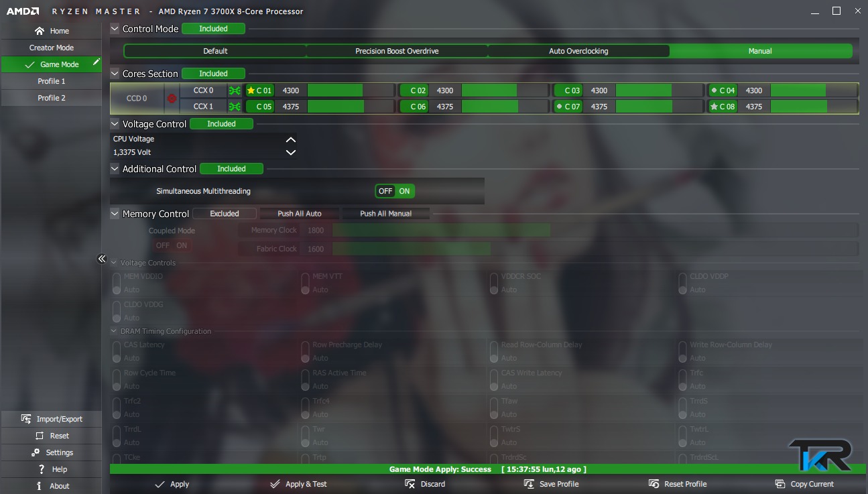Click the red CCD 0 indicator icon
The image size is (868, 494).
click(172, 98)
